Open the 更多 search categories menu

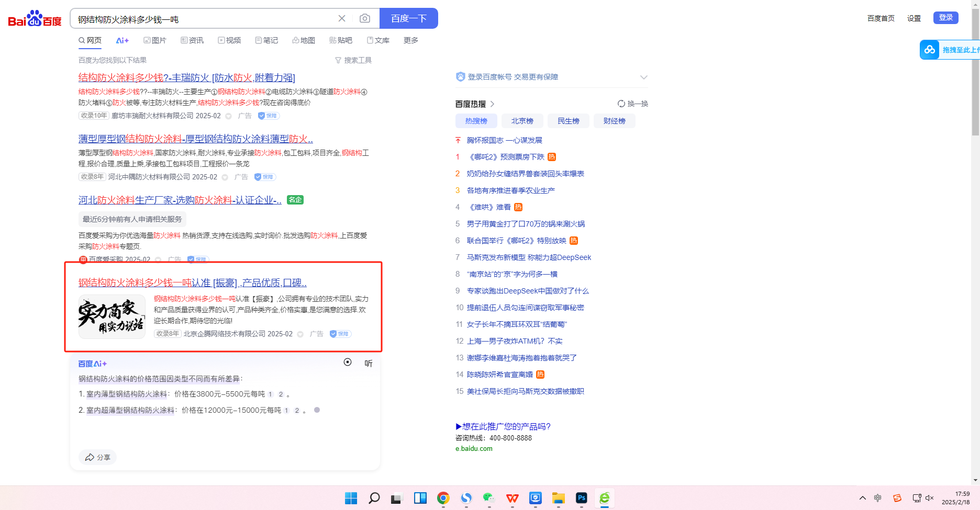pos(410,40)
